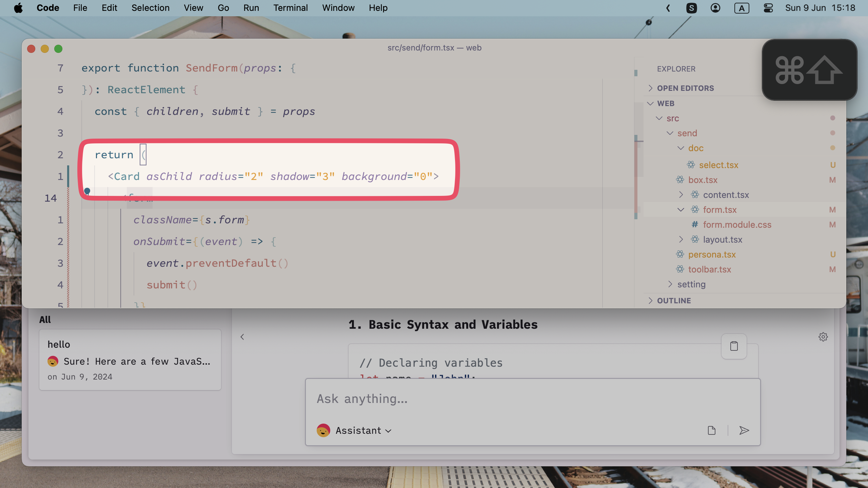Viewport: 868px width, 488px height.
Task: Open box.tsx in the explorer
Action: pyautogui.click(x=703, y=180)
